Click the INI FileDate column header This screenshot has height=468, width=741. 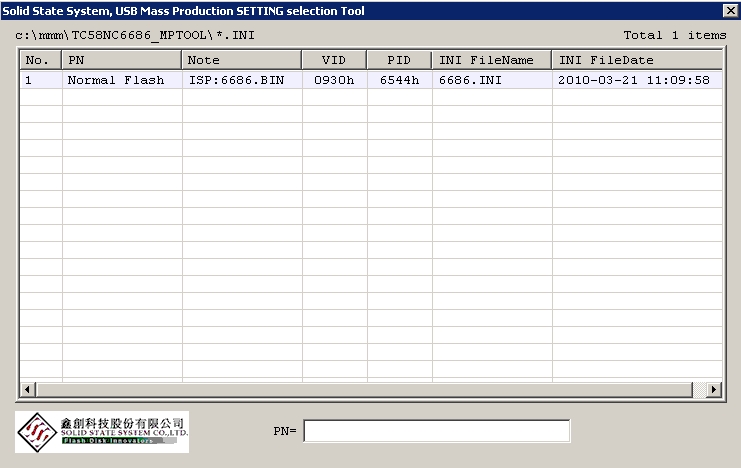tap(637, 60)
